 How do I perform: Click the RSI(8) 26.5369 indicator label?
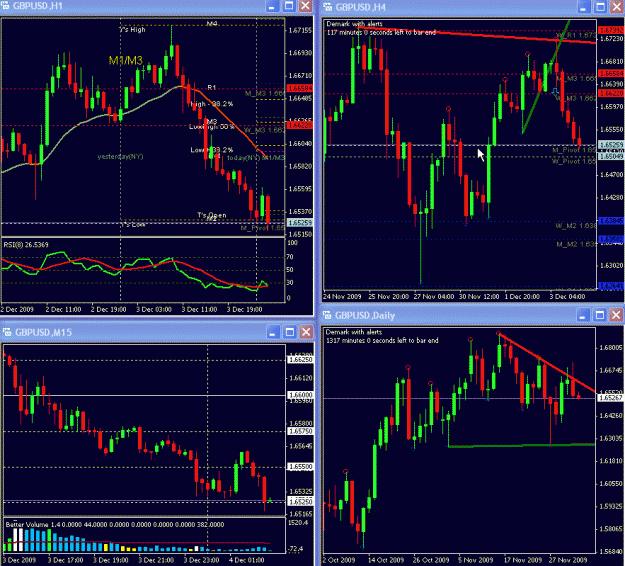26,244
